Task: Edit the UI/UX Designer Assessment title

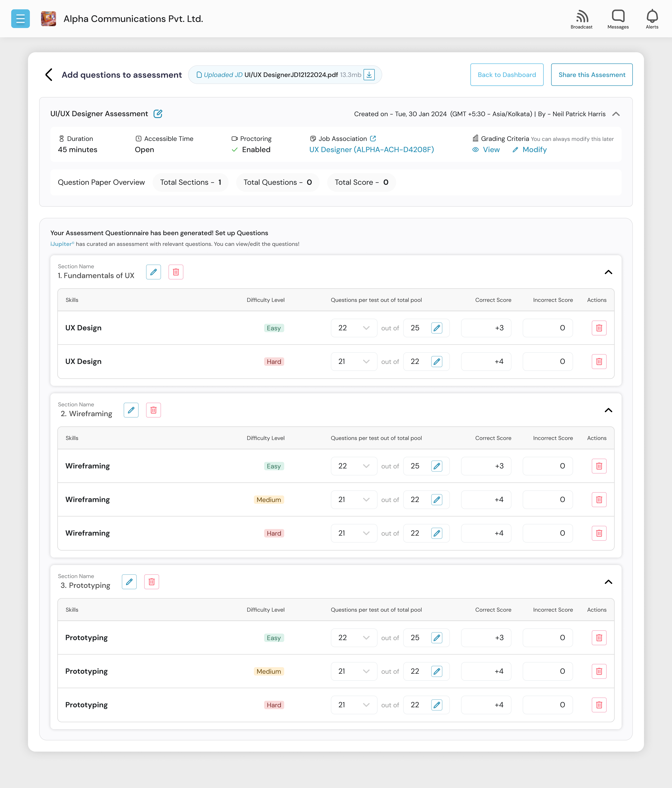Action: 158,113
